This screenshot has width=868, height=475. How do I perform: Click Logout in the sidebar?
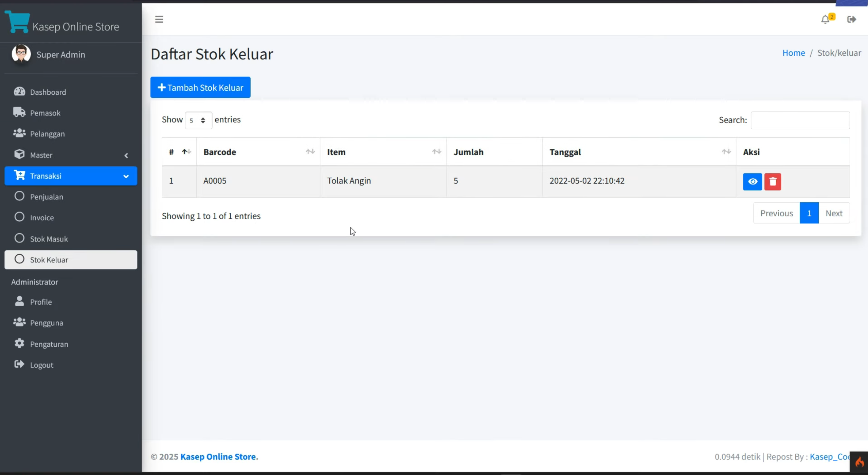[71, 365]
